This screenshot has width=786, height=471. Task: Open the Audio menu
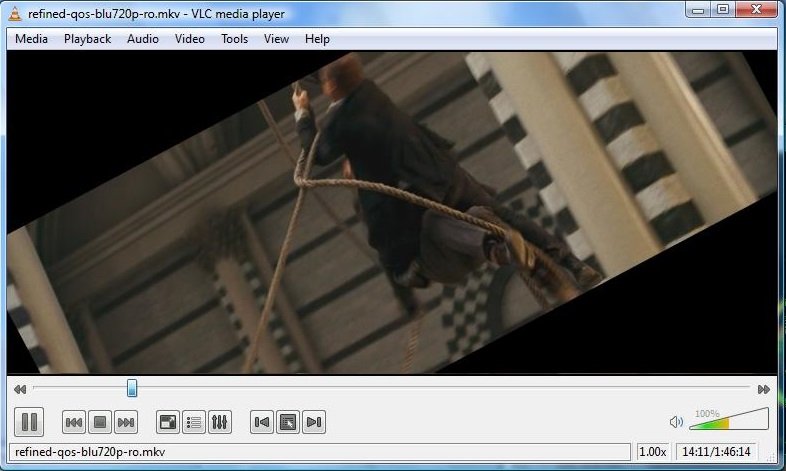[x=143, y=39]
